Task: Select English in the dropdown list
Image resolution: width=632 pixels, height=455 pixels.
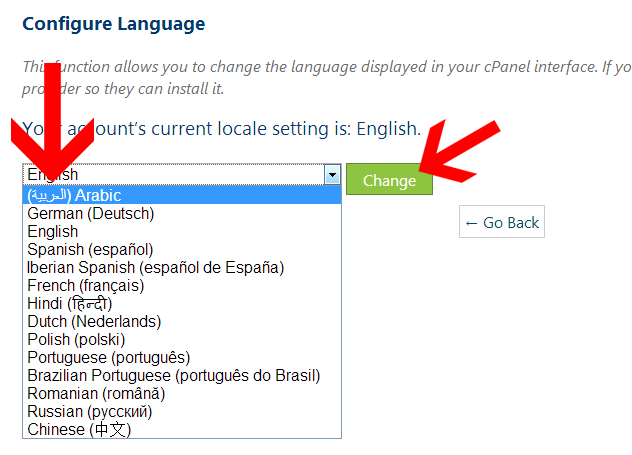Action: (x=53, y=232)
